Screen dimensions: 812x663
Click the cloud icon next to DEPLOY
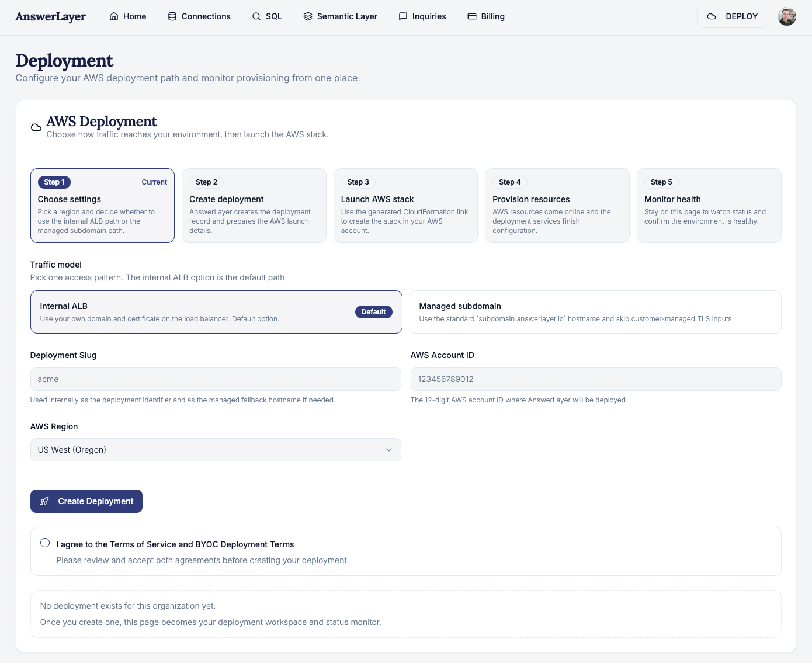pyautogui.click(x=712, y=16)
